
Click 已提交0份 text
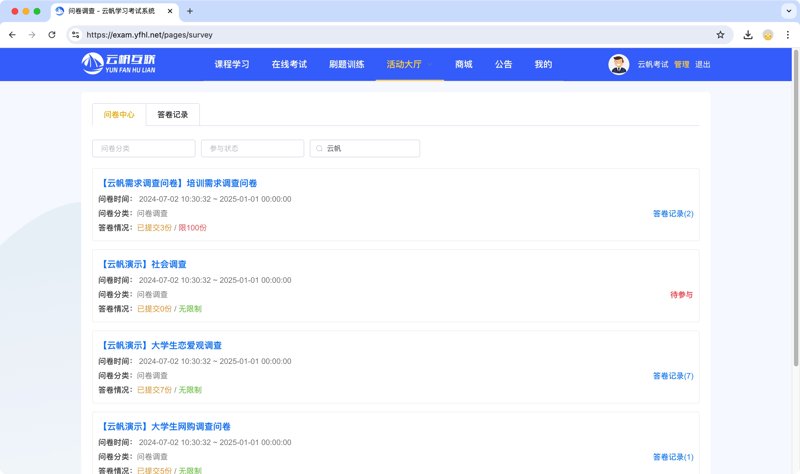pos(154,309)
